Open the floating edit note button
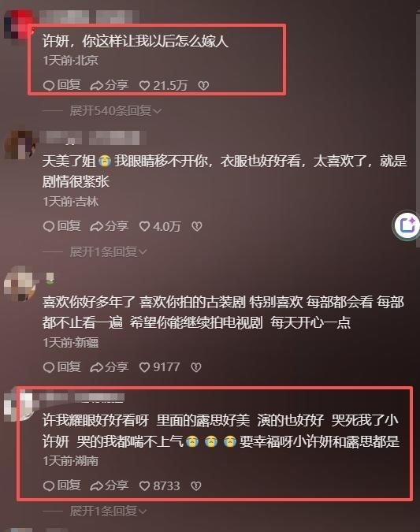Screen dimensions: 420x532 coord(407,225)
